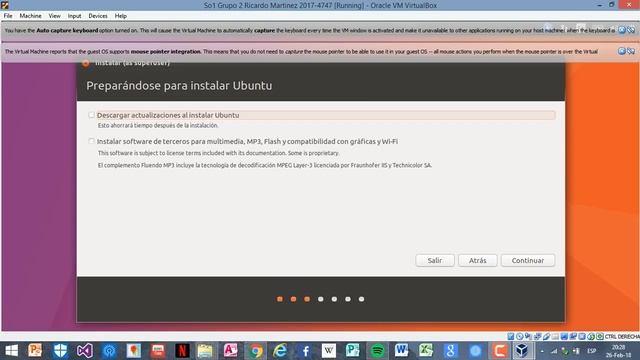Suppress future mouse pointer integration messages
Image resolution: width=640 pixels, height=360 pixels.
pos(631,51)
